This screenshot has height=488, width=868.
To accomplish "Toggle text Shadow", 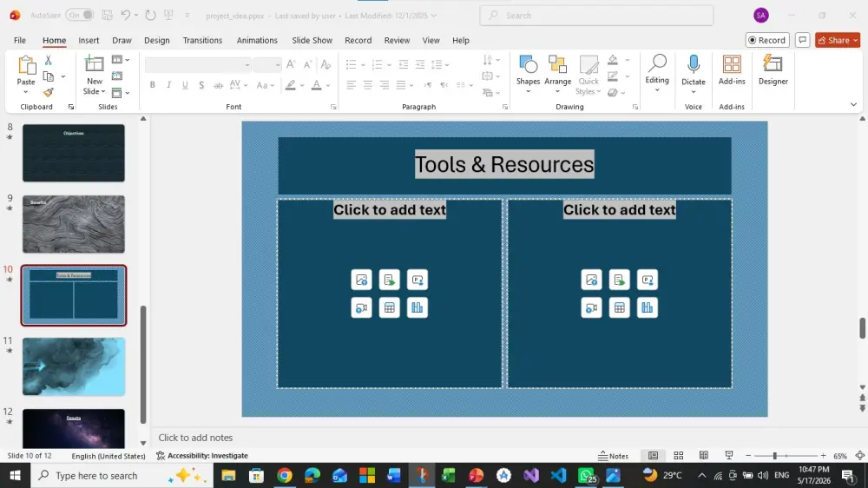I will pos(201,85).
